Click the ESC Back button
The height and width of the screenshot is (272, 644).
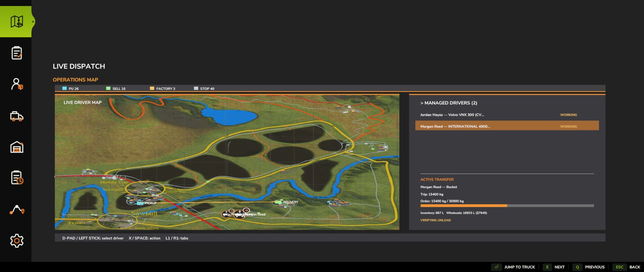pos(626,267)
